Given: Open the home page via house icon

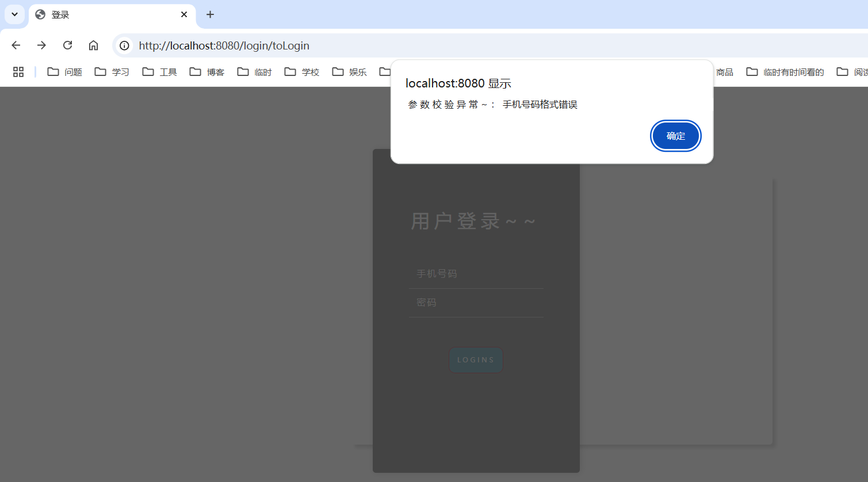Looking at the screenshot, I should (93, 45).
